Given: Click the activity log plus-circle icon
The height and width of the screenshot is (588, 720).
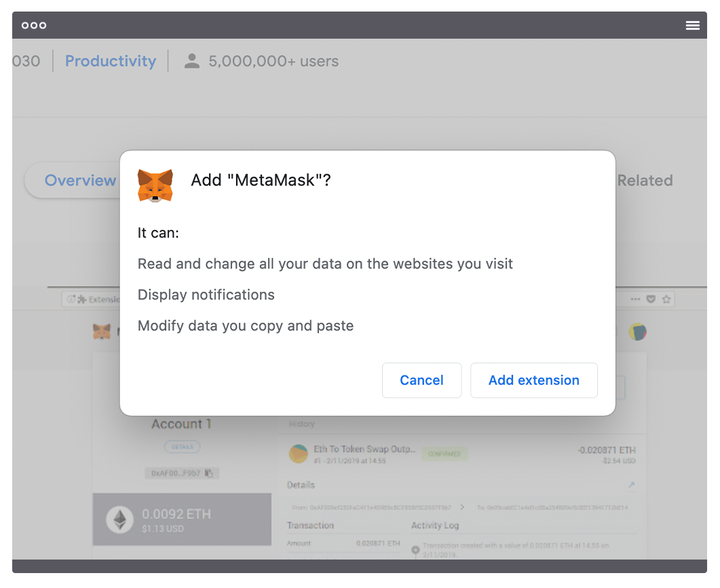Looking at the screenshot, I should click(415, 549).
